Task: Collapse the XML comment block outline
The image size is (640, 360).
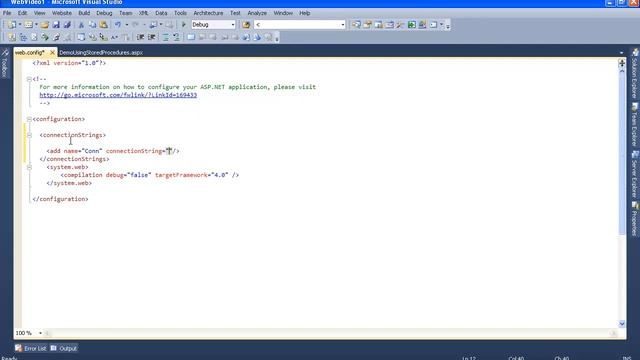Action: point(29,79)
